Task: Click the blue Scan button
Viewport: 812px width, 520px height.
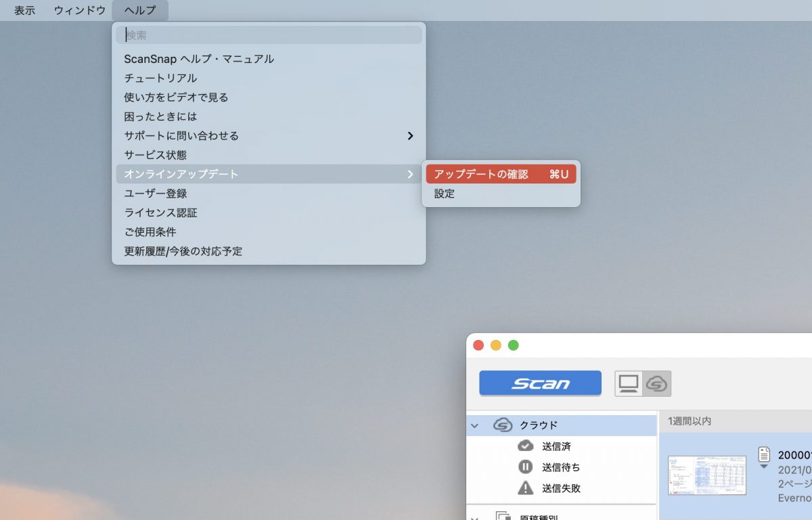Action: click(x=540, y=383)
